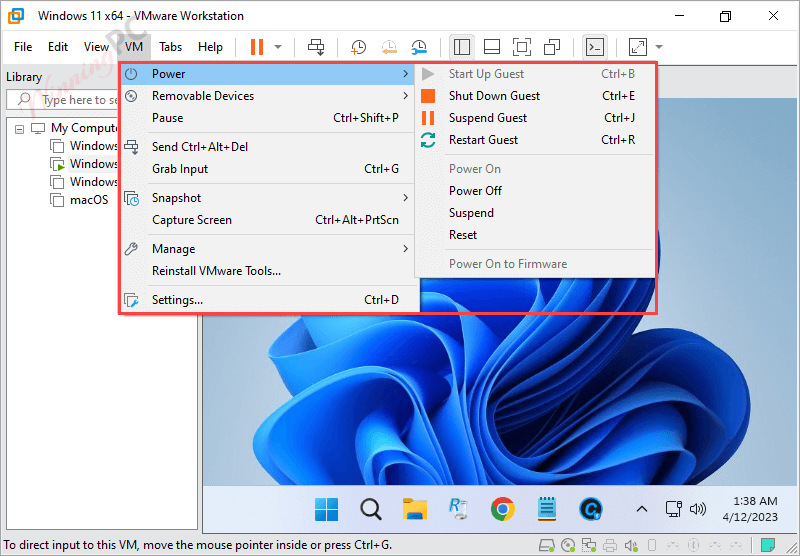This screenshot has width=800, height=556.
Task: Choose Suspend Guest in Power submenu
Action: pos(535,118)
